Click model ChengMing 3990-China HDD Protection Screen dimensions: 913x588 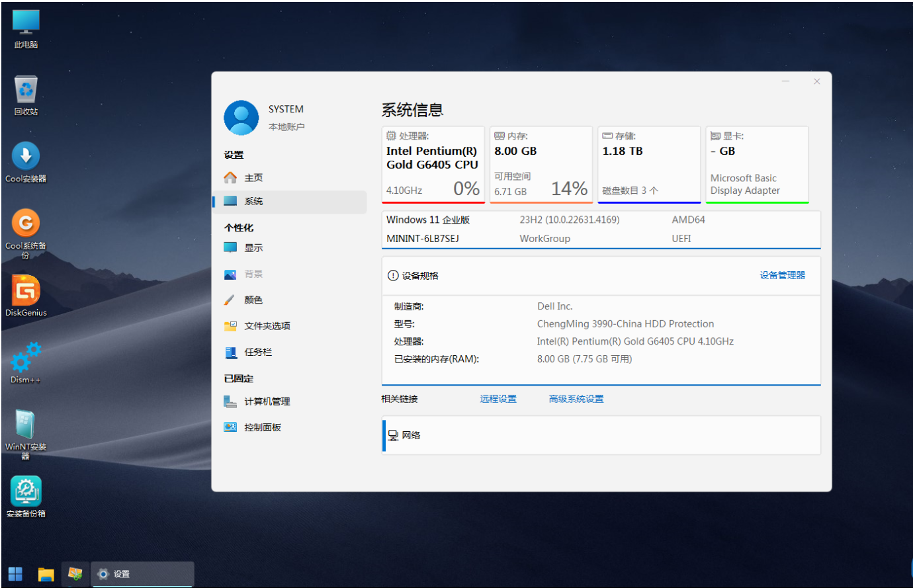pyautogui.click(x=625, y=323)
